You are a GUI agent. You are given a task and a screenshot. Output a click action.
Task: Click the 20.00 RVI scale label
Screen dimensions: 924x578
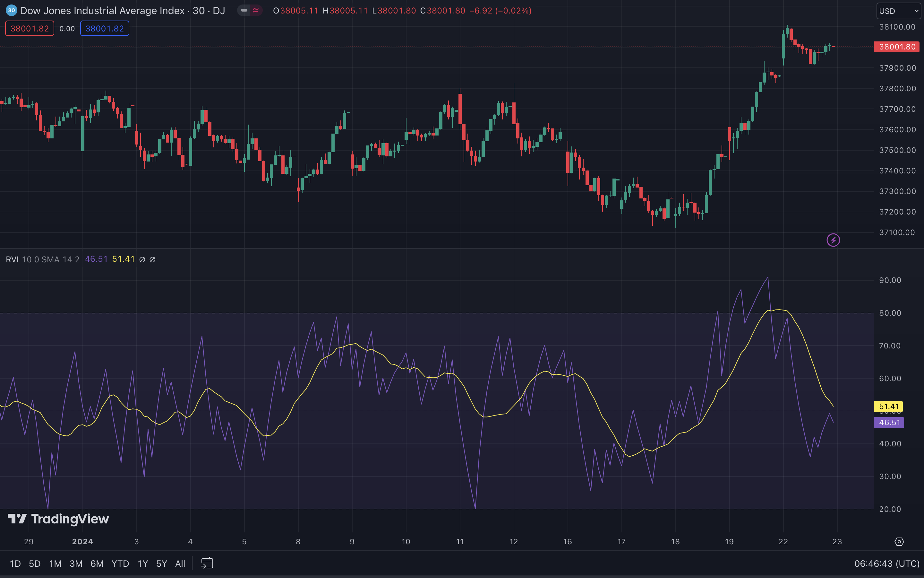point(890,509)
